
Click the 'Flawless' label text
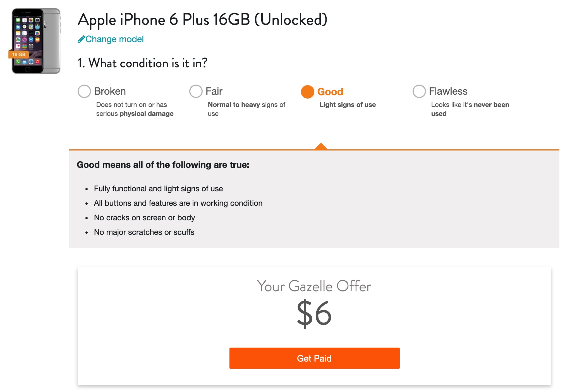pos(448,91)
